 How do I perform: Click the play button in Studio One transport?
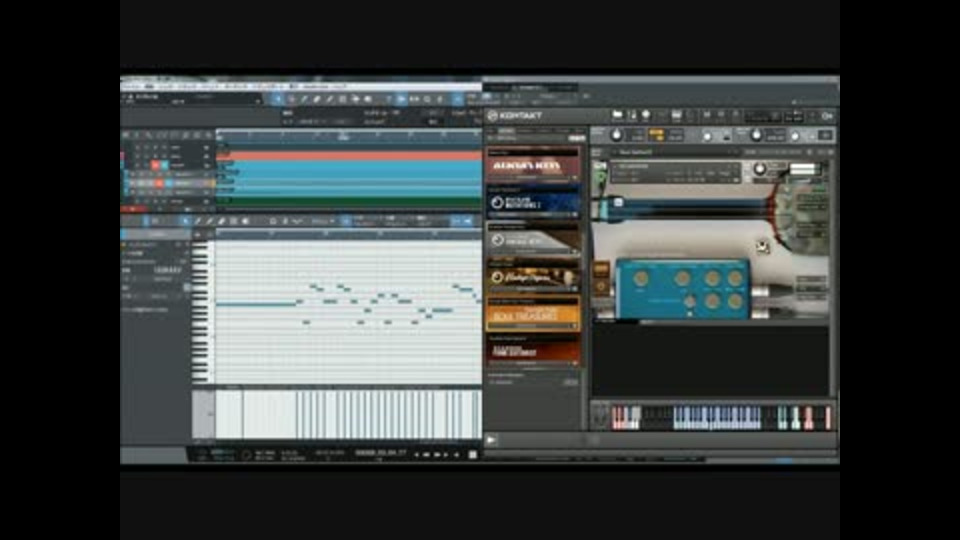click(446, 454)
